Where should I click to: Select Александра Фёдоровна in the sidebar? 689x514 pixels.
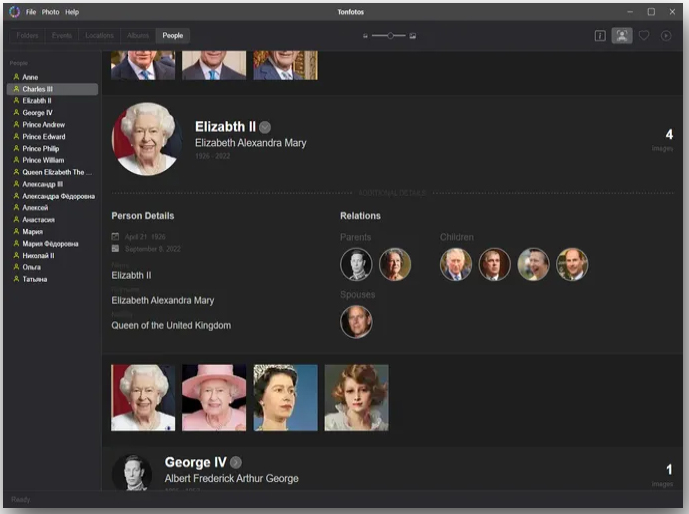(52, 196)
